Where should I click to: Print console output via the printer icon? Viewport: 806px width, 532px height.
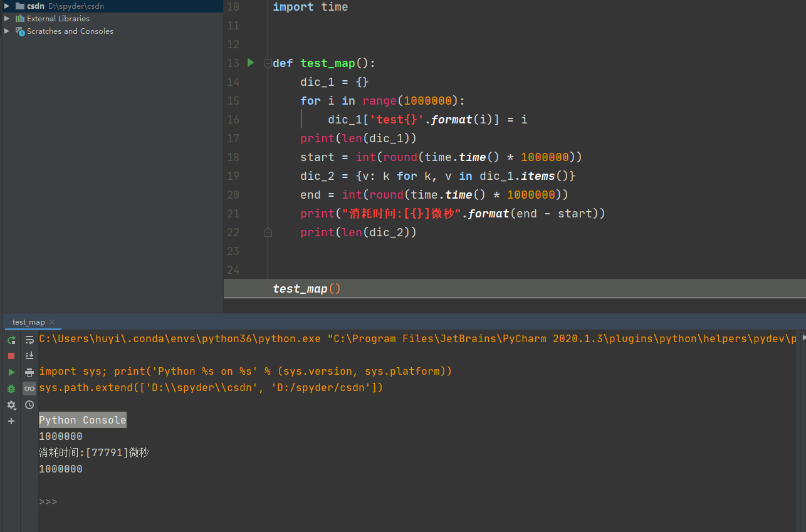tap(29, 372)
